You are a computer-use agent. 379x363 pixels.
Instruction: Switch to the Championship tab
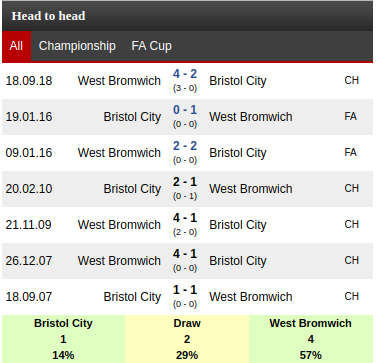point(77,46)
